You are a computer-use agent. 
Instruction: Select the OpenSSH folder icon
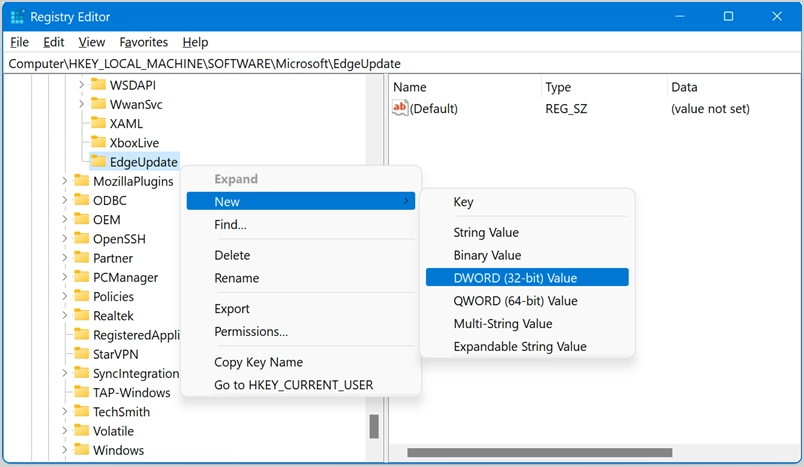82,239
